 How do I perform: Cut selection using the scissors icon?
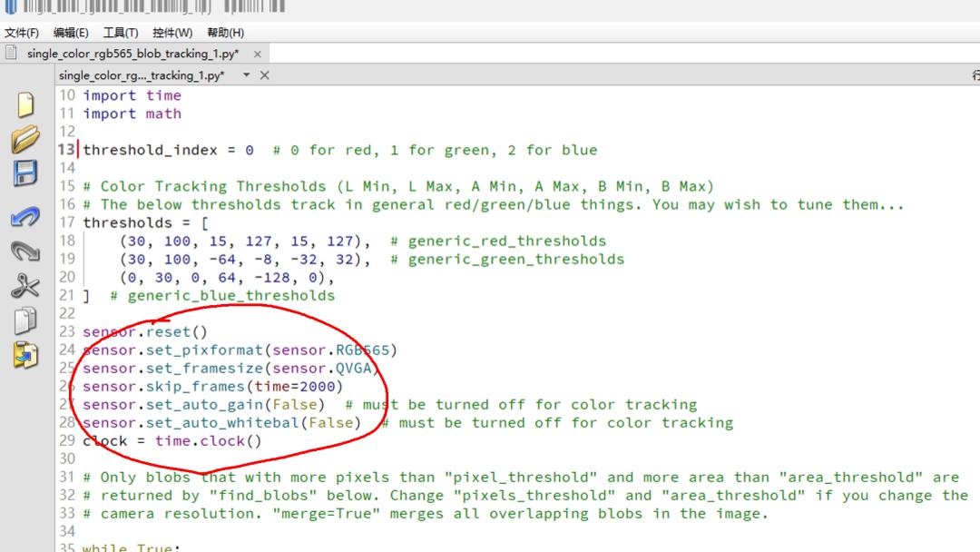(25, 287)
